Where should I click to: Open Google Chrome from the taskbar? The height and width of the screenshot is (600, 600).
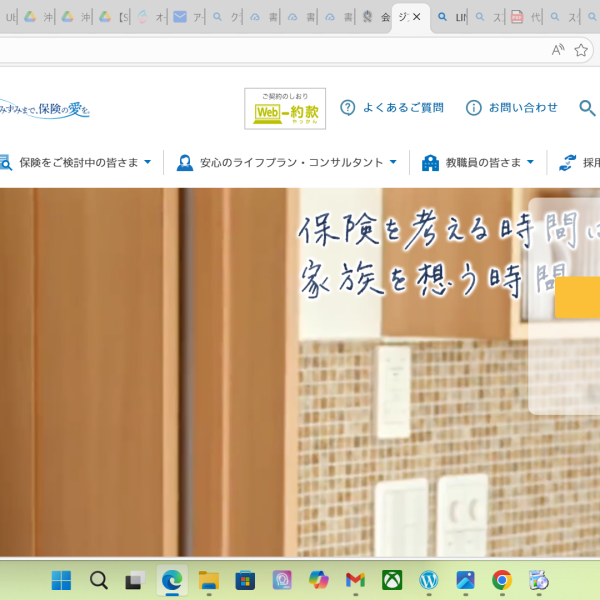pyautogui.click(x=502, y=580)
